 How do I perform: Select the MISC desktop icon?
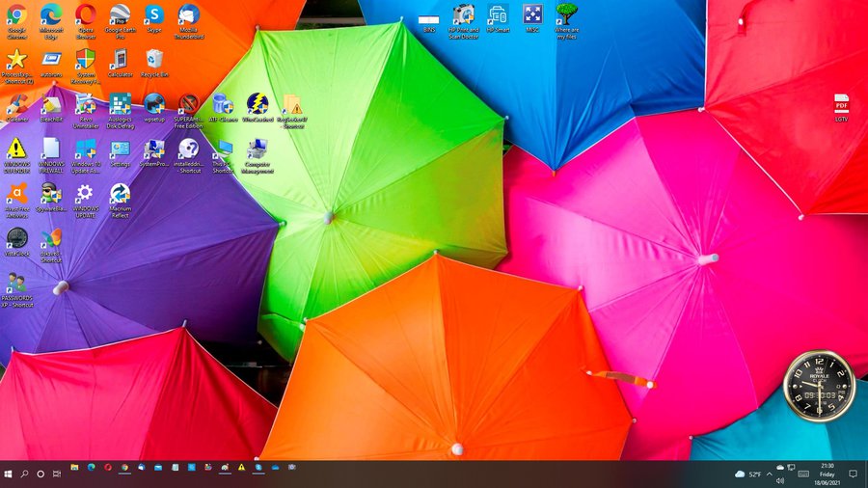[532, 18]
